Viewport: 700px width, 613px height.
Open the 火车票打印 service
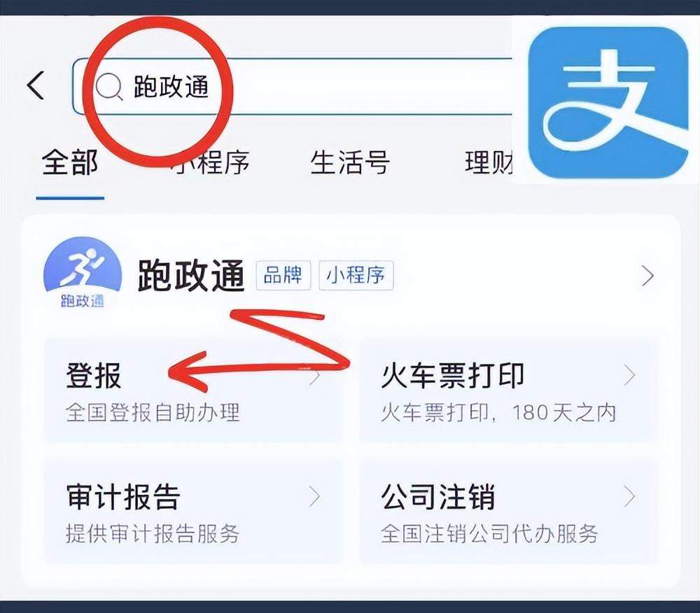509,390
